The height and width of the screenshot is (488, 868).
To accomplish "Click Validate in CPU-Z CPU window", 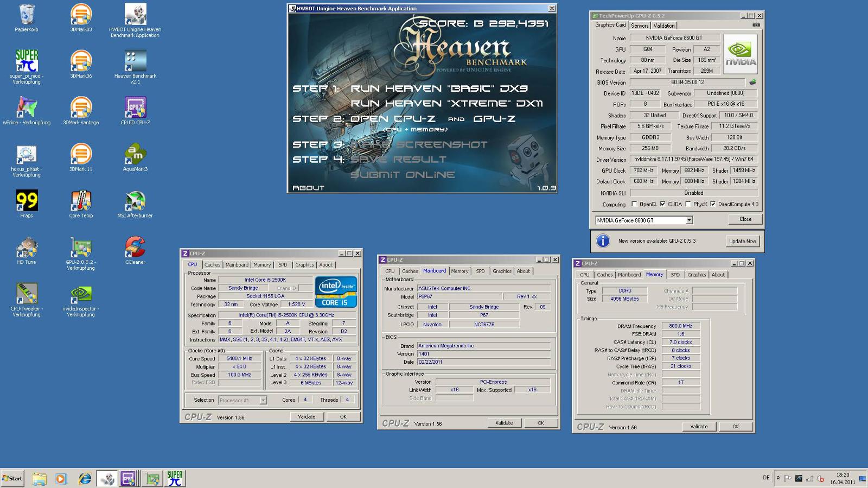I will (x=307, y=416).
